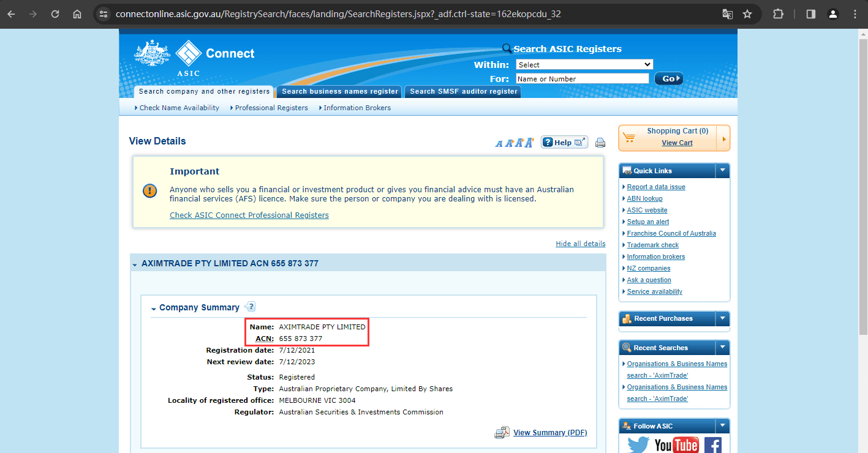Collapse AXIMTRADE PTY LIMITED header section

coord(135,264)
